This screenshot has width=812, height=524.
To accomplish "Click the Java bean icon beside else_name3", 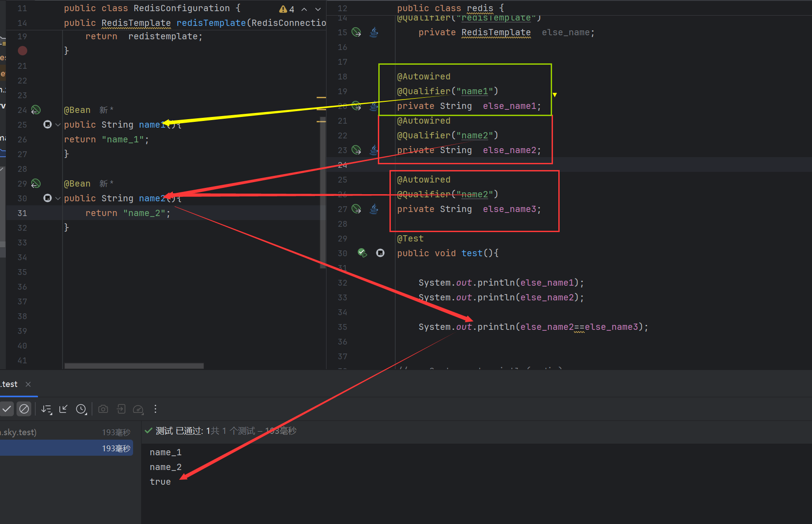I will (374, 209).
